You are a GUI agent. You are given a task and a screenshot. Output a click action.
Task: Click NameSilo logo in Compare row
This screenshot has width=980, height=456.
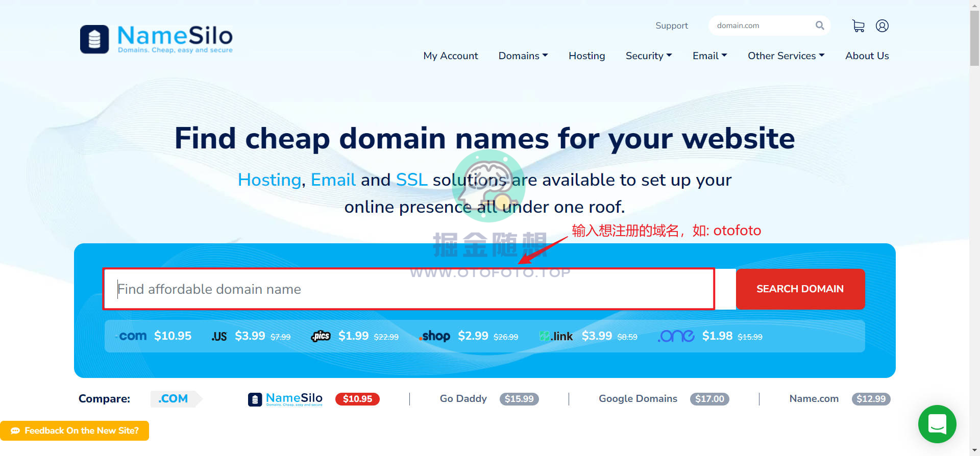285,399
